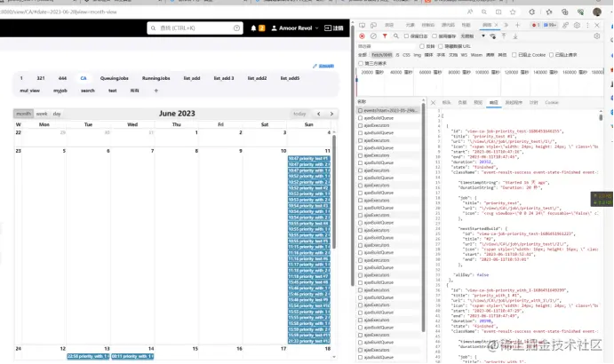Click the edit view link with pencil
This screenshot has width=614, height=364.
pos(323,66)
